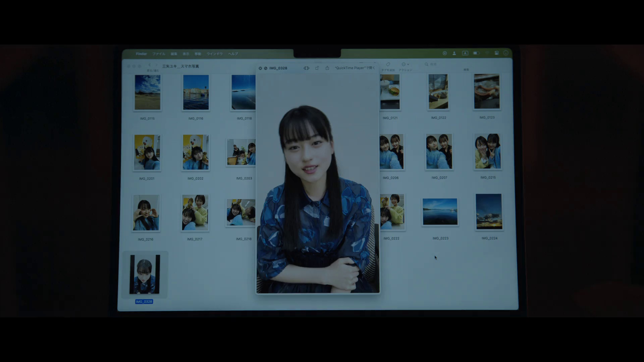
Task: Click Open with QuickTime Player button
Action: [355, 68]
